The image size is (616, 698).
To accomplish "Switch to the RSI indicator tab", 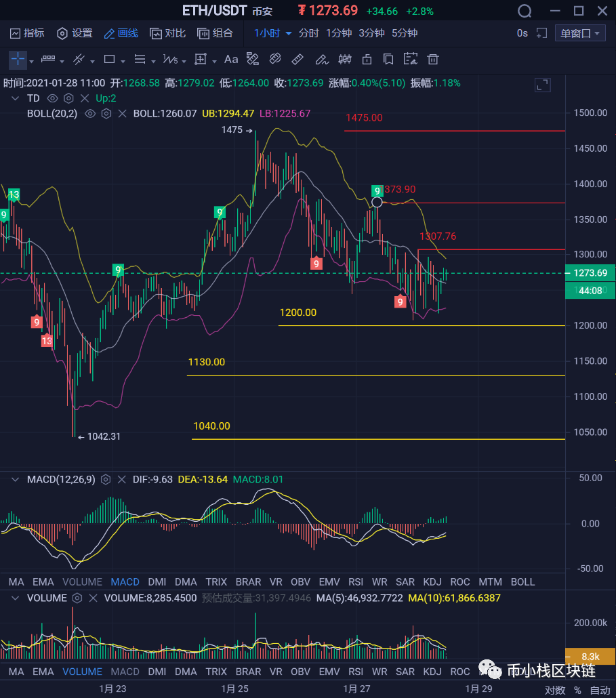I will [x=355, y=581].
